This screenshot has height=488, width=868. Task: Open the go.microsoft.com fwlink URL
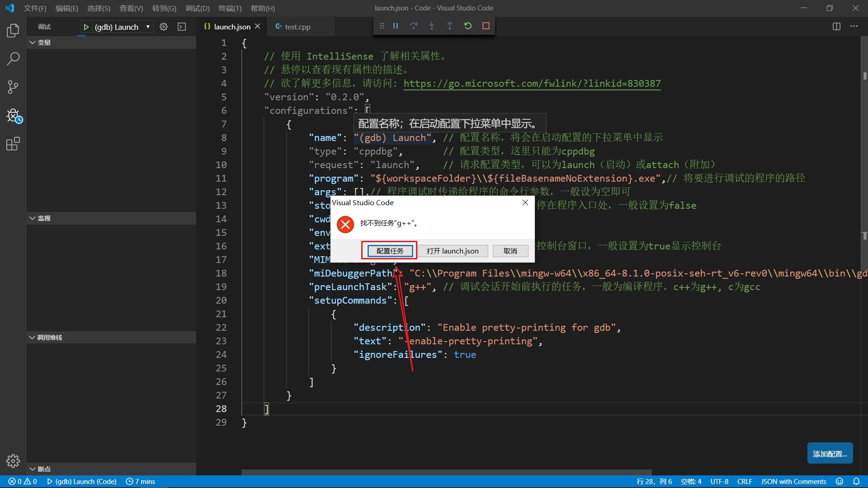tap(532, 84)
